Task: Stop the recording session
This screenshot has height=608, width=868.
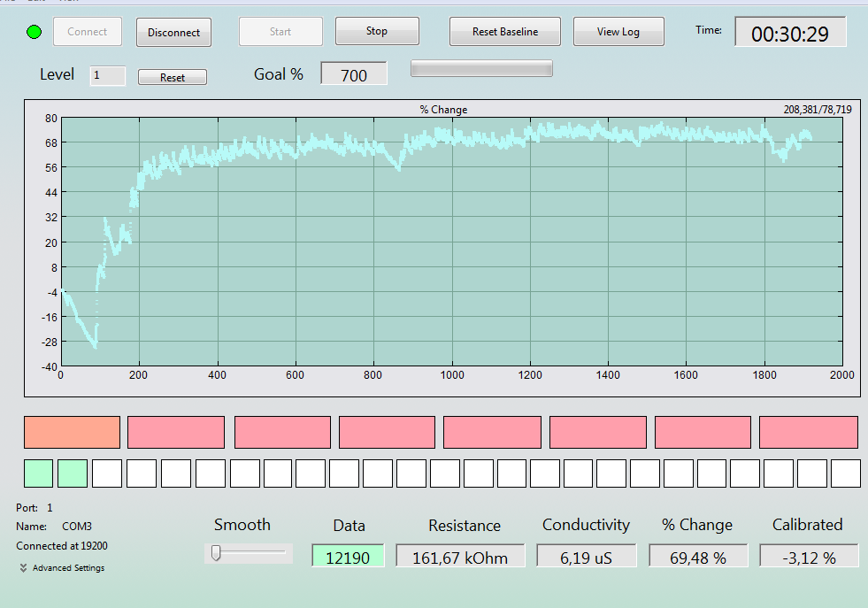Action: (377, 31)
